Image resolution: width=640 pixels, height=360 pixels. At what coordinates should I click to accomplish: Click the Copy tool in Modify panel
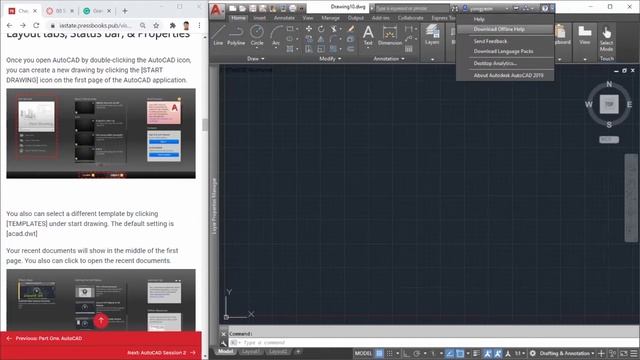tap(309, 39)
